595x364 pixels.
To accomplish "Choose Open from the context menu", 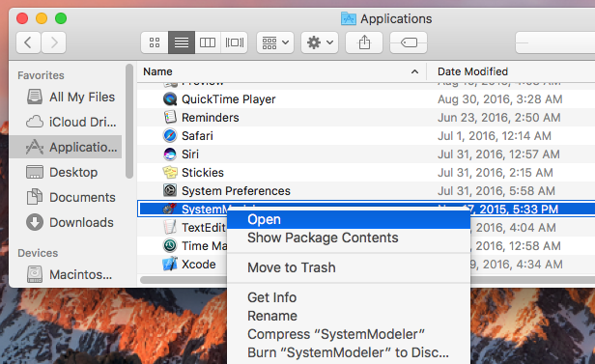I will (349, 219).
